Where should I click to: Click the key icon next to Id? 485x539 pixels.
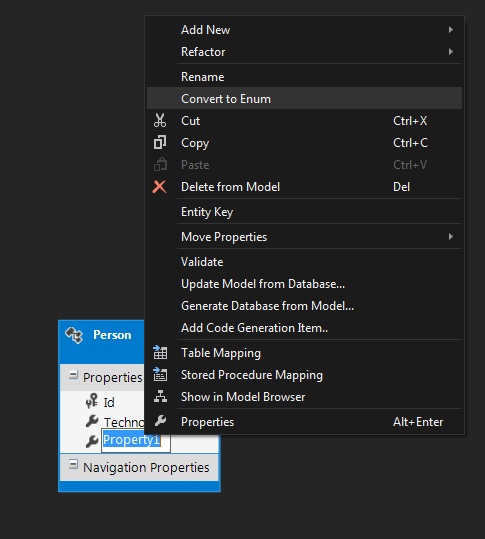tap(92, 401)
